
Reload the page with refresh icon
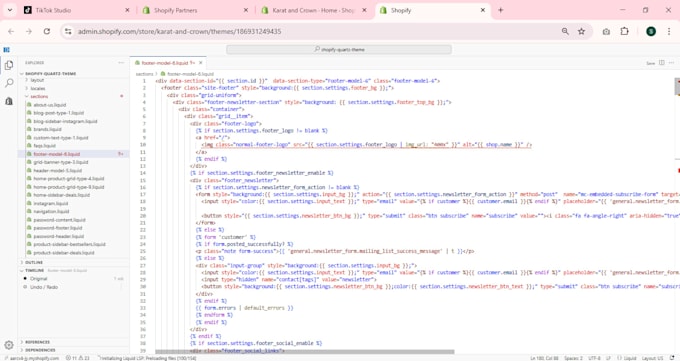pos(47,31)
